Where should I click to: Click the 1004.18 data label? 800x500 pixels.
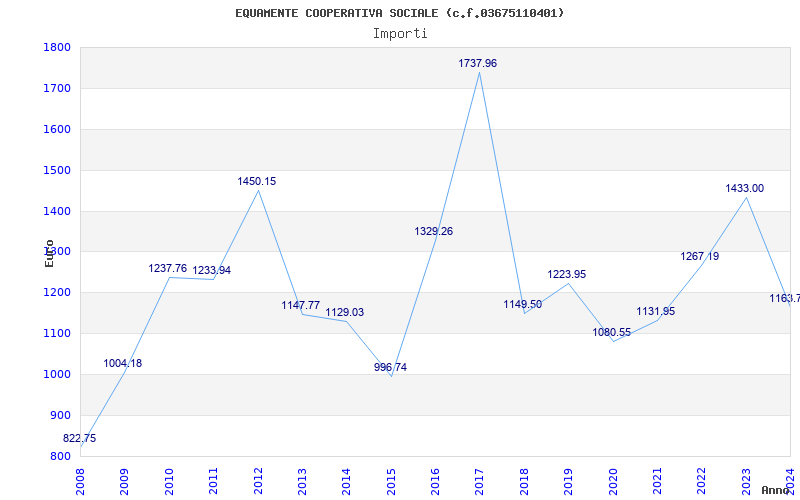tap(123, 363)
